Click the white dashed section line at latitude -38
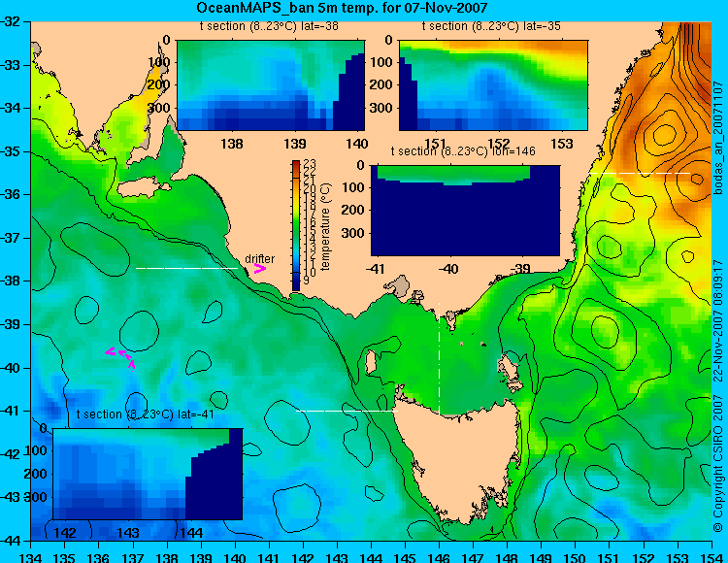The image size is (728, 563). pyautogui.click(x=186, y=268)
